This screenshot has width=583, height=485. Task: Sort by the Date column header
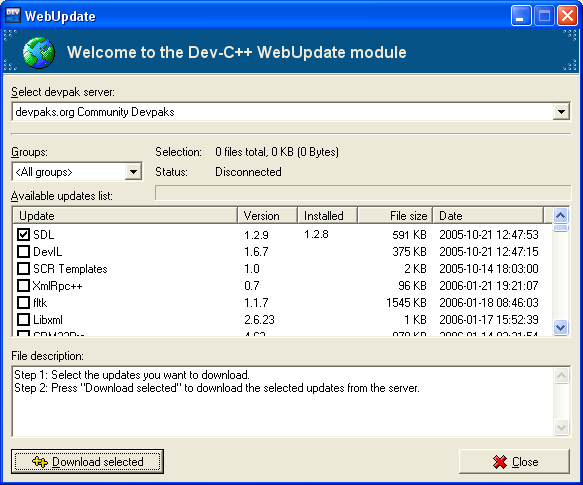(x=488, y=216)
